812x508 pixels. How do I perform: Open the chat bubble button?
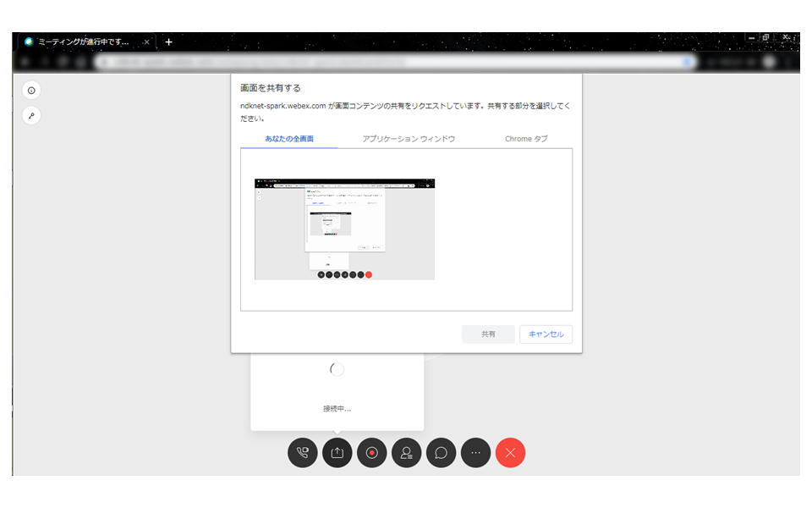(442, 452)
